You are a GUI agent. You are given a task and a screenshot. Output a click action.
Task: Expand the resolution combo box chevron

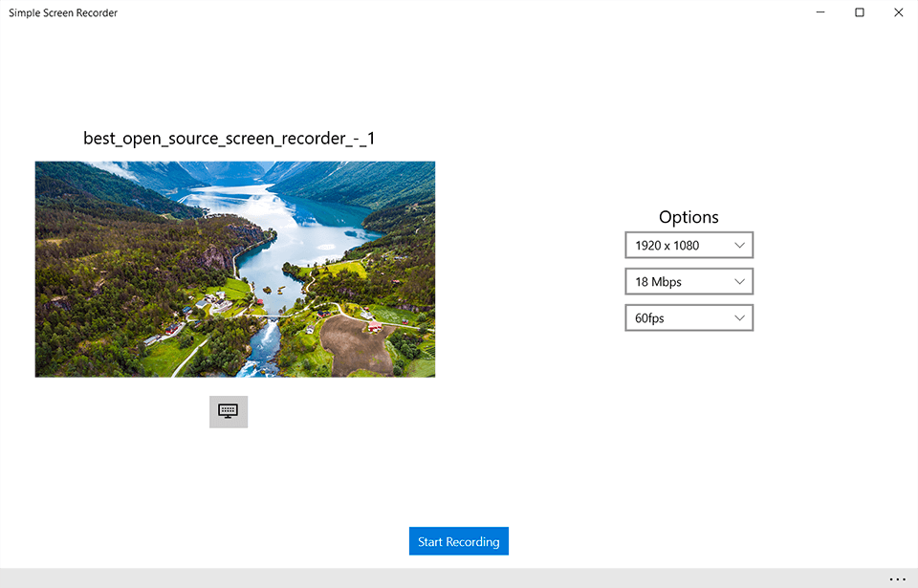click(x=739, y=245)
